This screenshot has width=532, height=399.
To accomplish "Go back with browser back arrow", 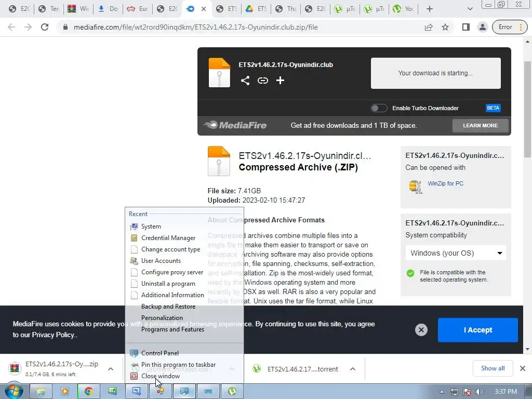I will click(11, 27).
